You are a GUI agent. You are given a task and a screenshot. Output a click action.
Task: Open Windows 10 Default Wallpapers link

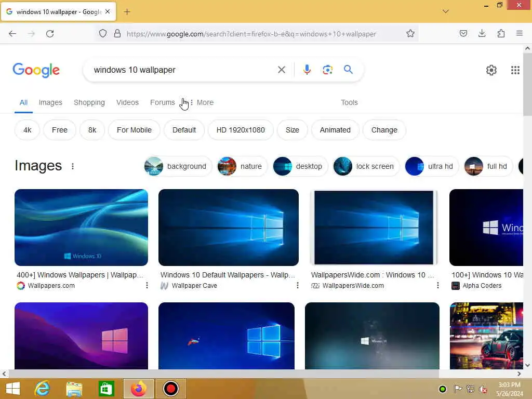coord(228,275)
